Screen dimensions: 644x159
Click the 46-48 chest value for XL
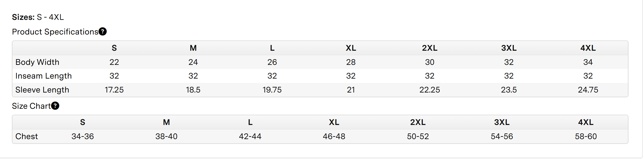pyautogui.click(x=334, y=136)
